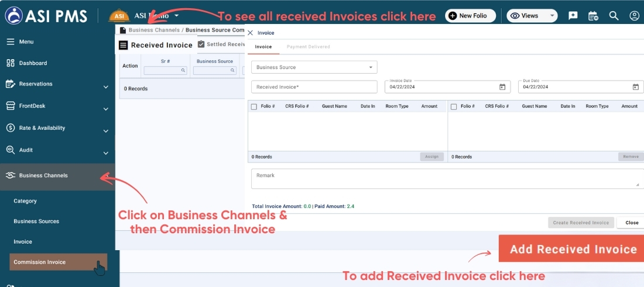The height and width of the screenshot is (287, 644).
Task: Click the New Folio button
Action: 470,16
